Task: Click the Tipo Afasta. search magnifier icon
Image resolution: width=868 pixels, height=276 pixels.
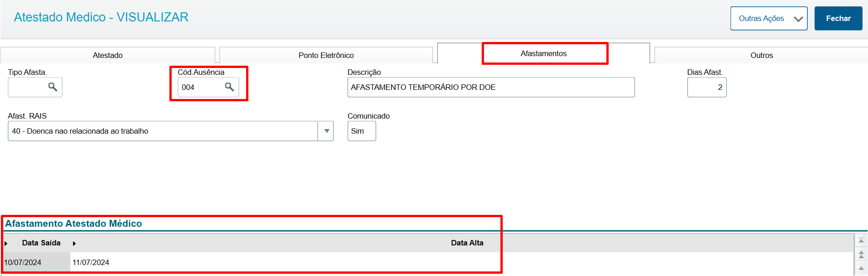Action: pyautogui.click(x=53, y=87)
